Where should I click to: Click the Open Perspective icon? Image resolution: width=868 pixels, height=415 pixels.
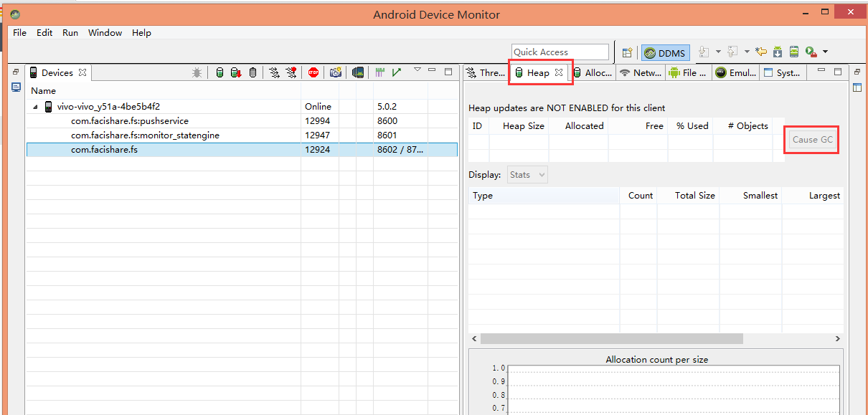coord(627,52)
